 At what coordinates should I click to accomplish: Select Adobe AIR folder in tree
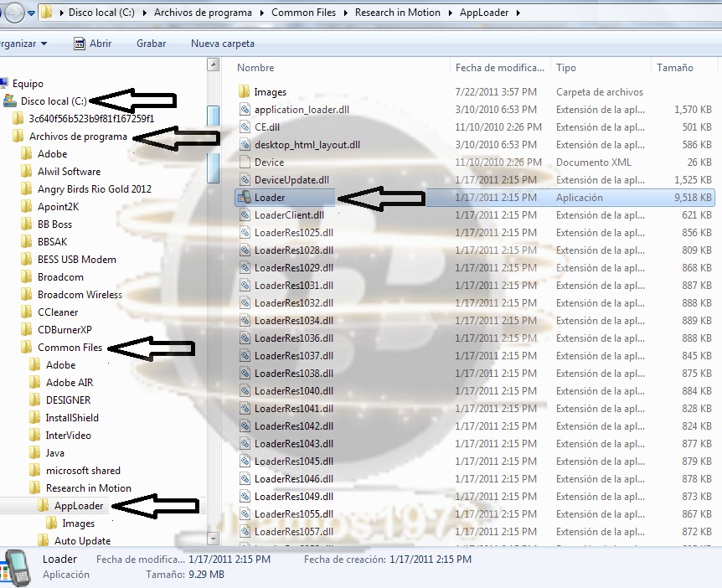point(70,383)
